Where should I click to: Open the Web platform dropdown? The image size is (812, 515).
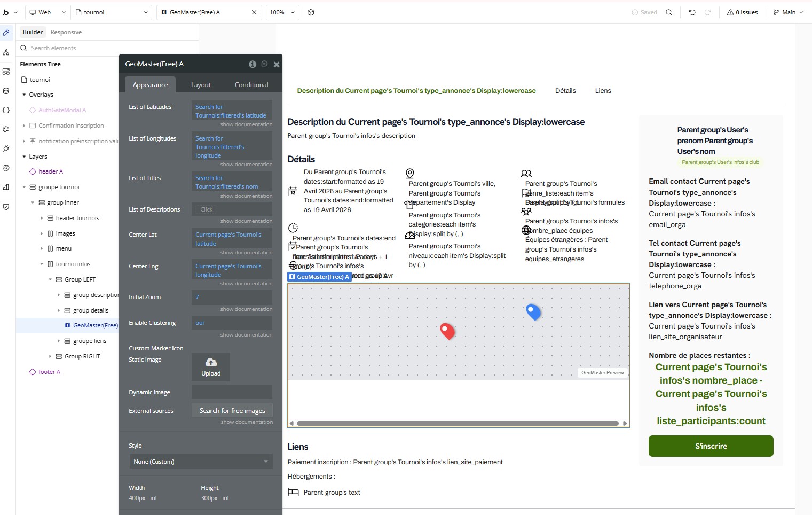pyautogui.click(x=48, y=12)
